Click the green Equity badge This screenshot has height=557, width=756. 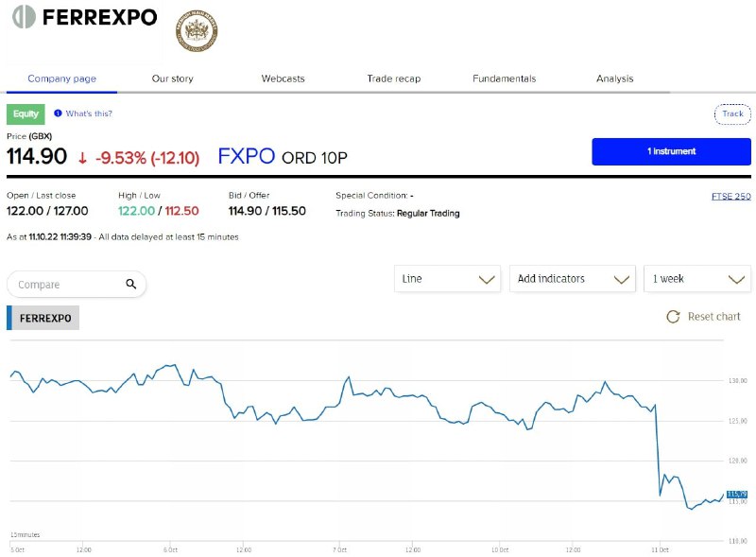click(x=26, y=113)
